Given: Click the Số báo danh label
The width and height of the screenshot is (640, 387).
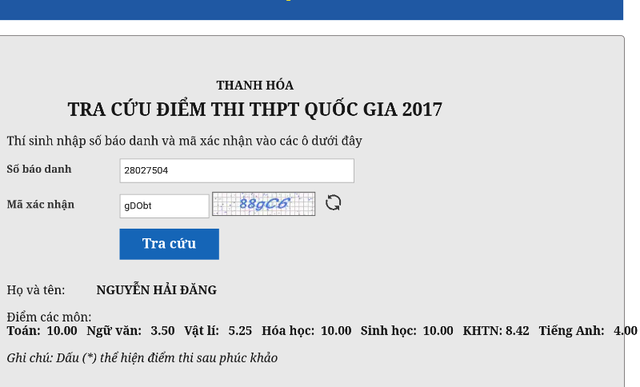Looking at the screenshot, I should [x=39, y=169].
